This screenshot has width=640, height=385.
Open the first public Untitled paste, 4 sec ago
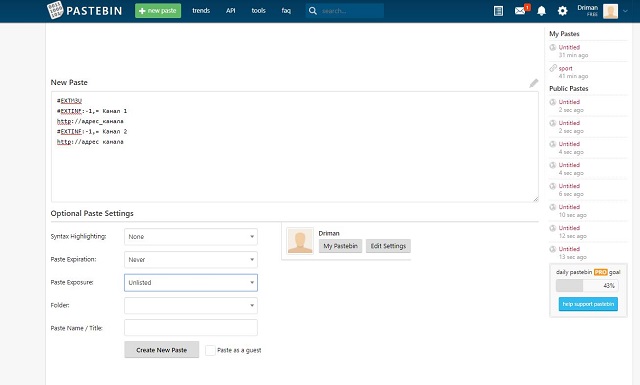(569, 144)
